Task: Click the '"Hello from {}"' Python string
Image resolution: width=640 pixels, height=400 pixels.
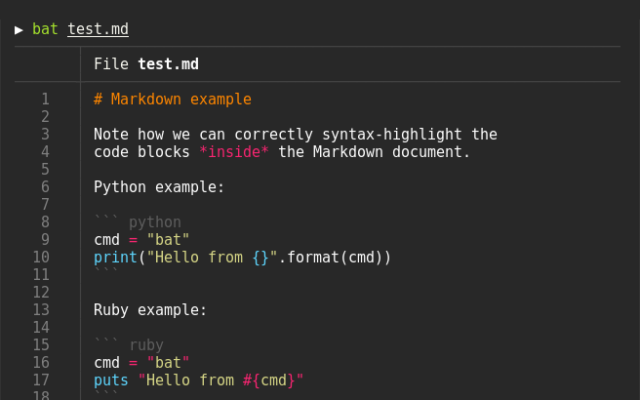Action: [212, 258]
